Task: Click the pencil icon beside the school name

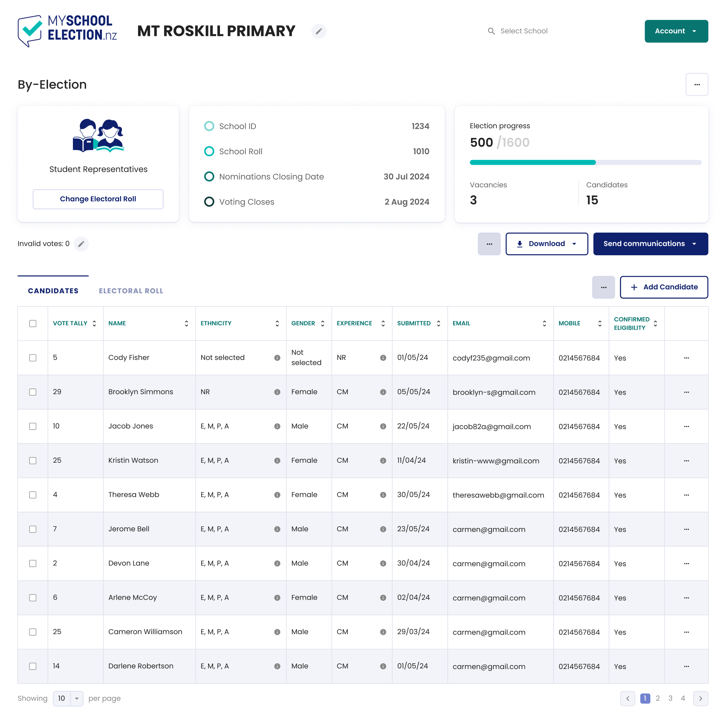Action: [x=319, y=31]
